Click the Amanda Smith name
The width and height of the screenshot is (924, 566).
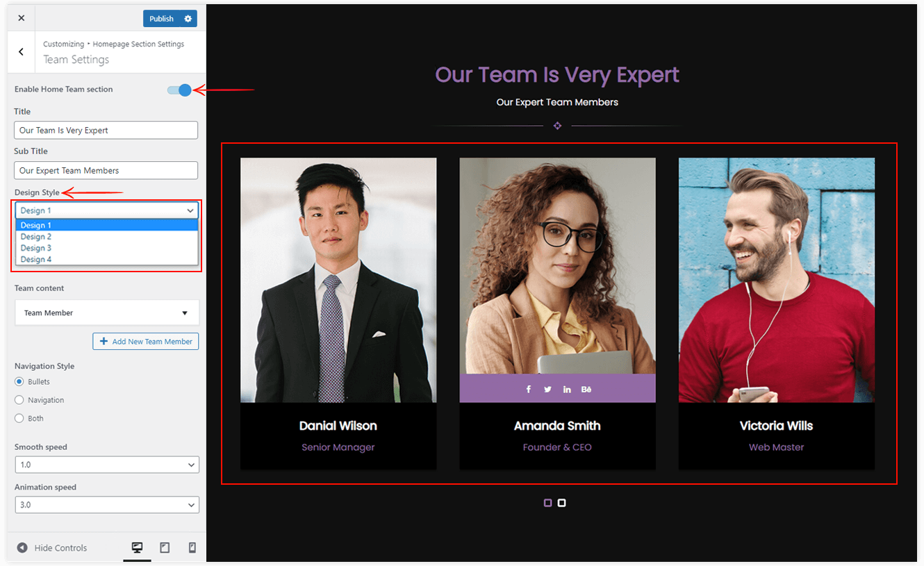click(557, 426)
